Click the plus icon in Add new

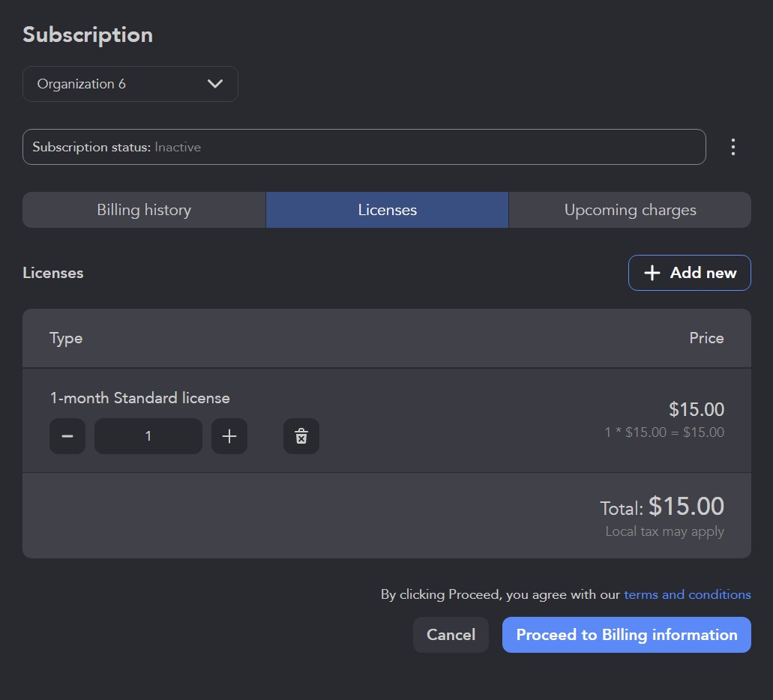click(652, 273)
